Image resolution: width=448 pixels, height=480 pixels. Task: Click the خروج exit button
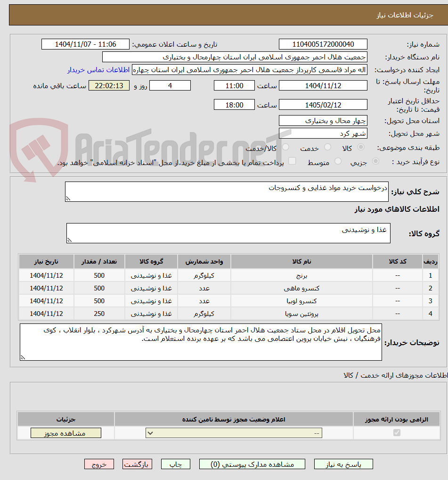point(99,464)
